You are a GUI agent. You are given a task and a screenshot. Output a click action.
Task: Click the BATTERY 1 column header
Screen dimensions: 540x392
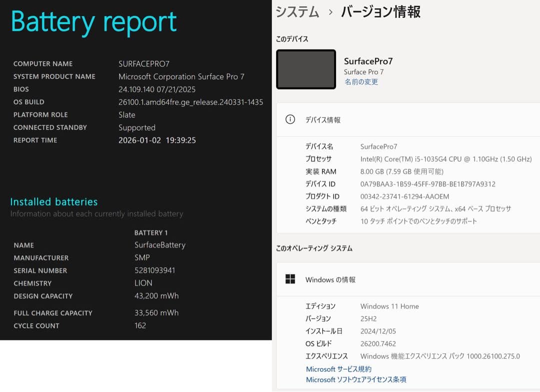click(x=151, y=233)
